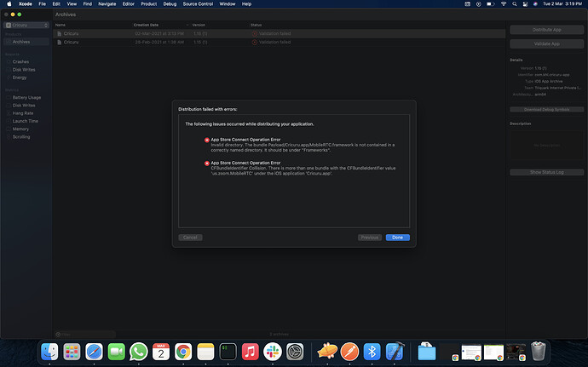Select Archives in the Organizer sidebar
Screen dimensions: 588x367
[x=26, y=42]
